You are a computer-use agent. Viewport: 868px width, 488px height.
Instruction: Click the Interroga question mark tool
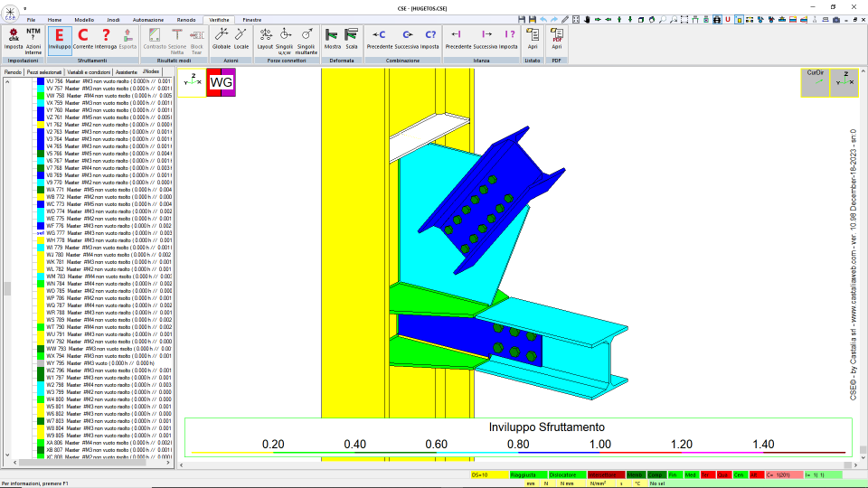coord(106,40)
